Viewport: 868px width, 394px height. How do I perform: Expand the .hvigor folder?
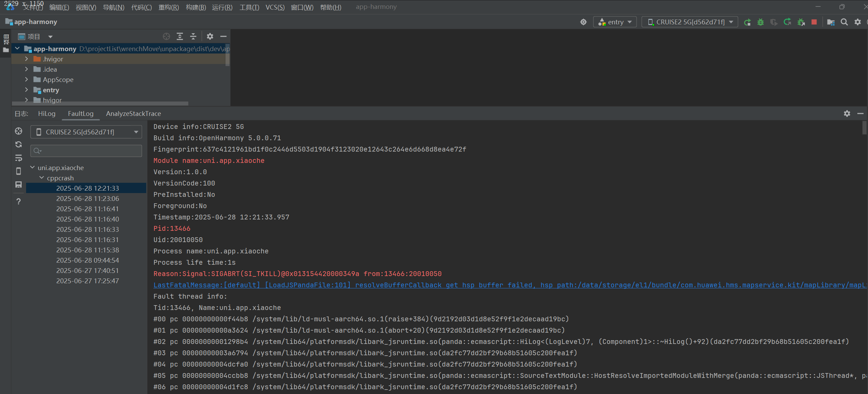pos(26,59)
